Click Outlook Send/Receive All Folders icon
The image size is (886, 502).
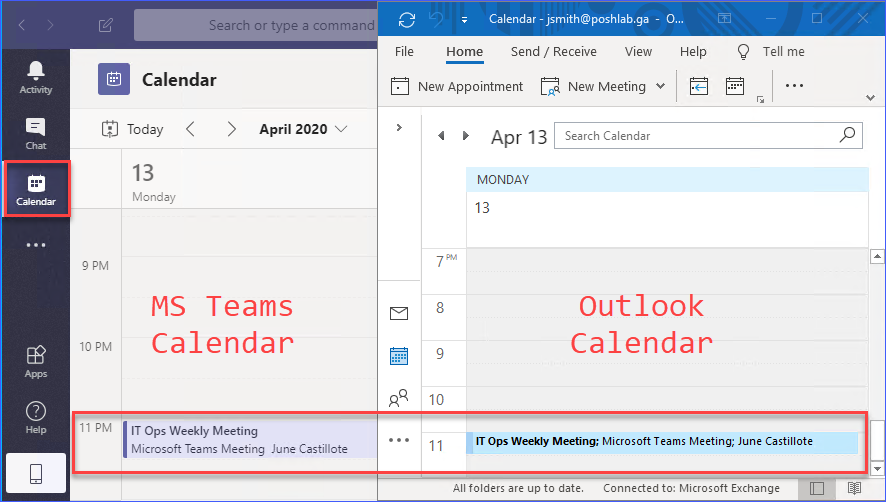407,19
